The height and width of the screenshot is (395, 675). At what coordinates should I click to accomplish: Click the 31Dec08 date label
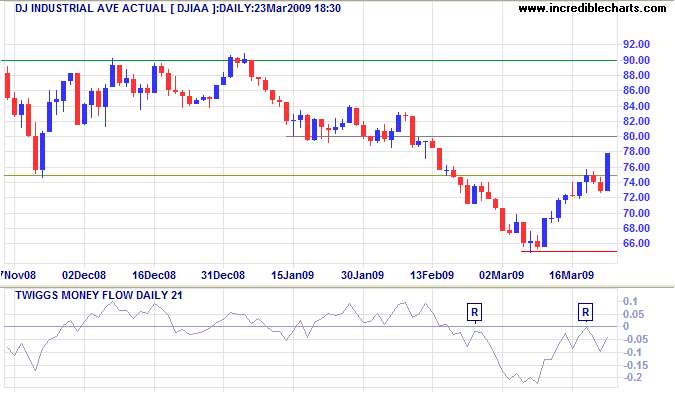(223, 275)
